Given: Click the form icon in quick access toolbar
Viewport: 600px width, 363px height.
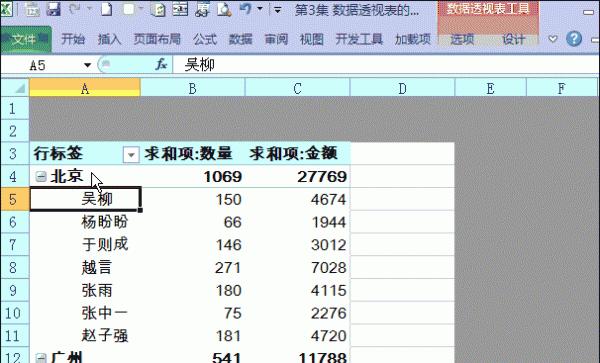Looking at the screenshot, I should [x=180, y=9].
